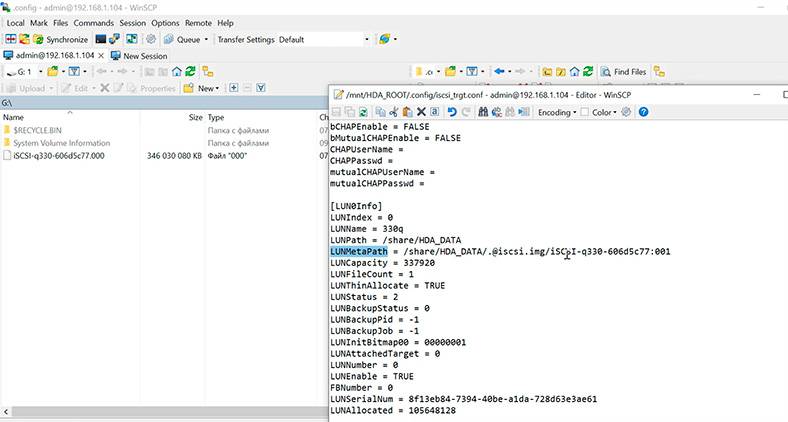Open the Session menu
Image resolution: width=788 pixels, height=422 pixels.
coord(133,23)
